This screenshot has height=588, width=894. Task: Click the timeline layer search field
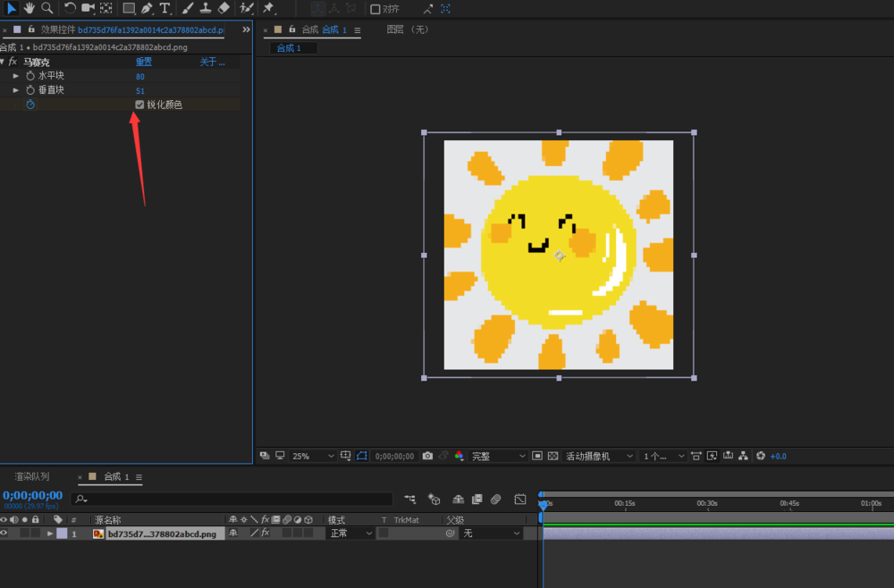click(x=232, y=499)
